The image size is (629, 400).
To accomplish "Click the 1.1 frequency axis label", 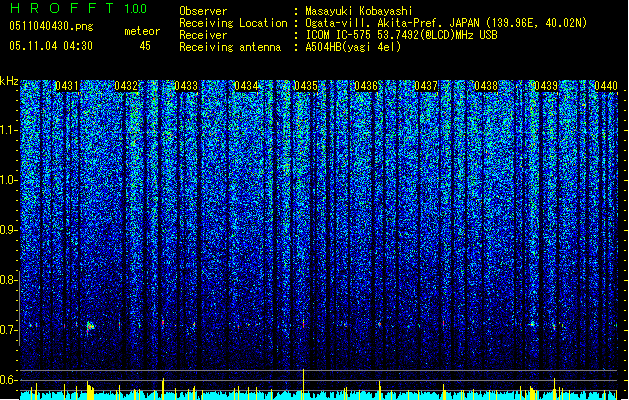I will click(8, 130).
